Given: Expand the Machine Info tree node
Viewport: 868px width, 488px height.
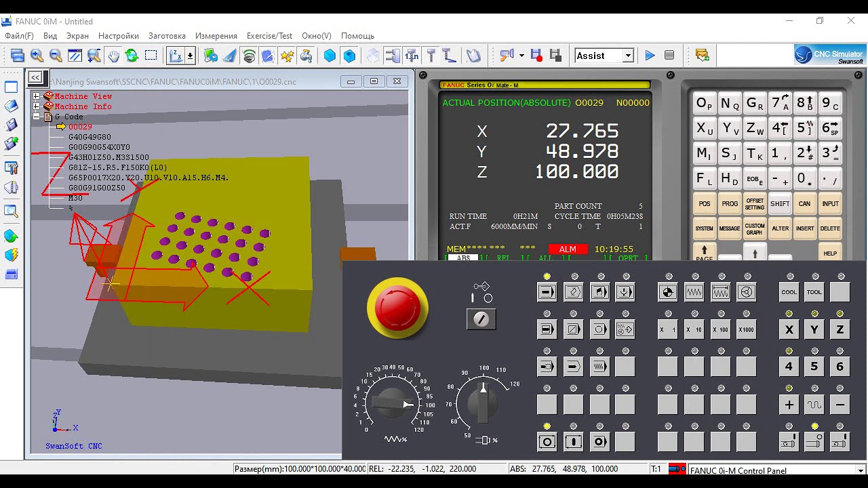Looking at the screenshot, I should [36, 106].
